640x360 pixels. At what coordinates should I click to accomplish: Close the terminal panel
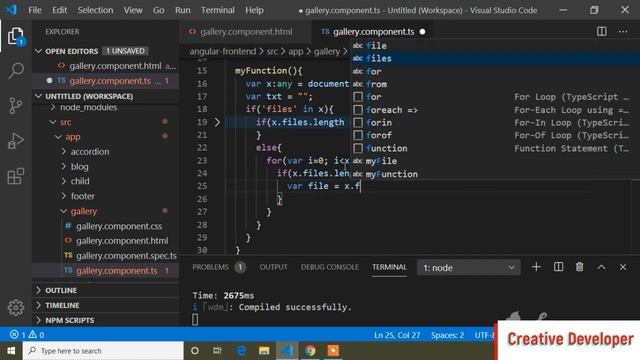[623, 267]
